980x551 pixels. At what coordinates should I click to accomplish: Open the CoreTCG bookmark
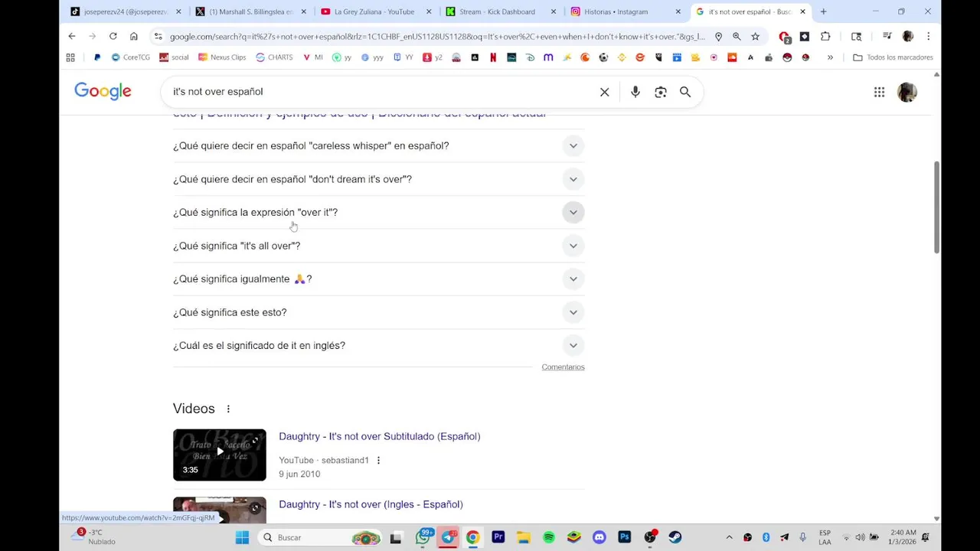pos(130,57)
